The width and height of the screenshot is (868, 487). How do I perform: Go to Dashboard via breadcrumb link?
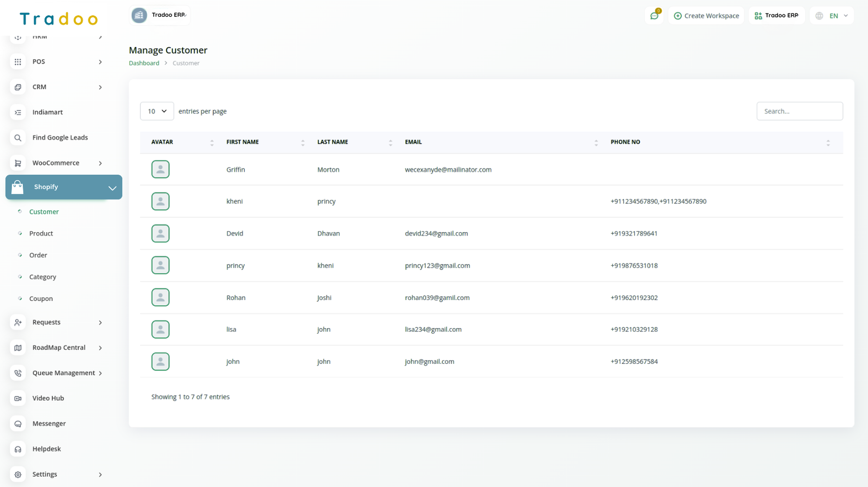click(144, 63)
